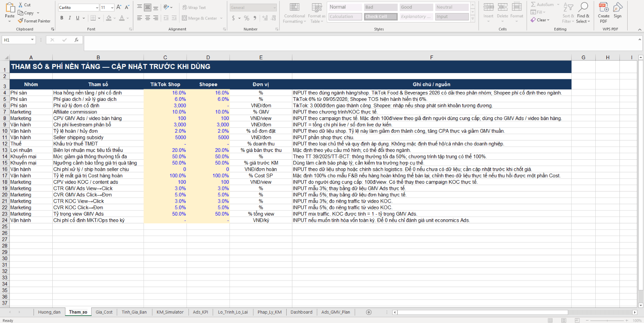Center cell text horizontally
Screen dimensions: 644x323
pos(148,18)
